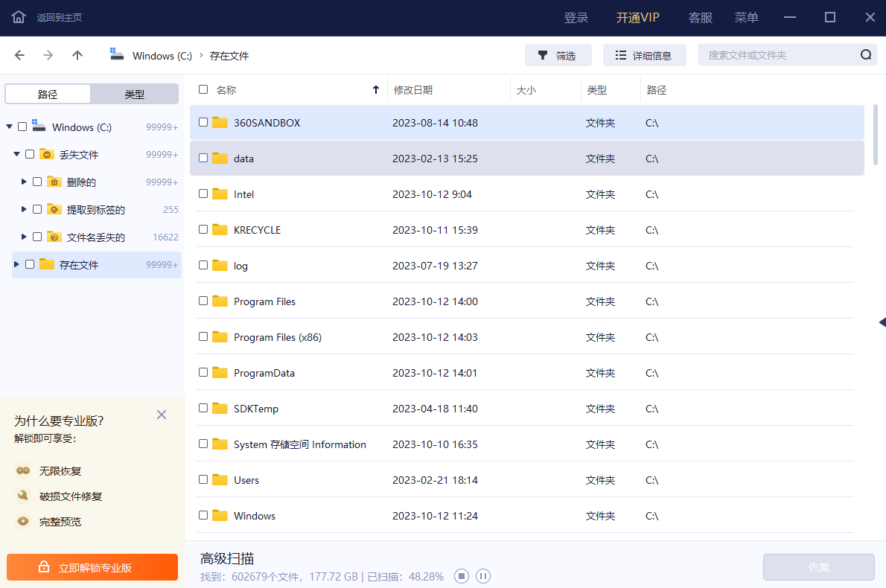Stop the advanced scan
The image size is (886, 588).
point(462,576)
